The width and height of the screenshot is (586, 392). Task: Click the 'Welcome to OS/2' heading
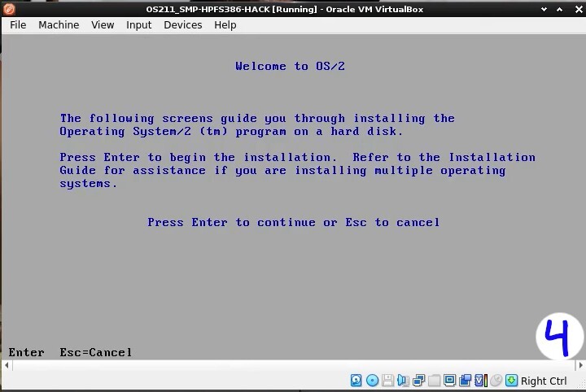pyautogui.click(x=290, y=66)
